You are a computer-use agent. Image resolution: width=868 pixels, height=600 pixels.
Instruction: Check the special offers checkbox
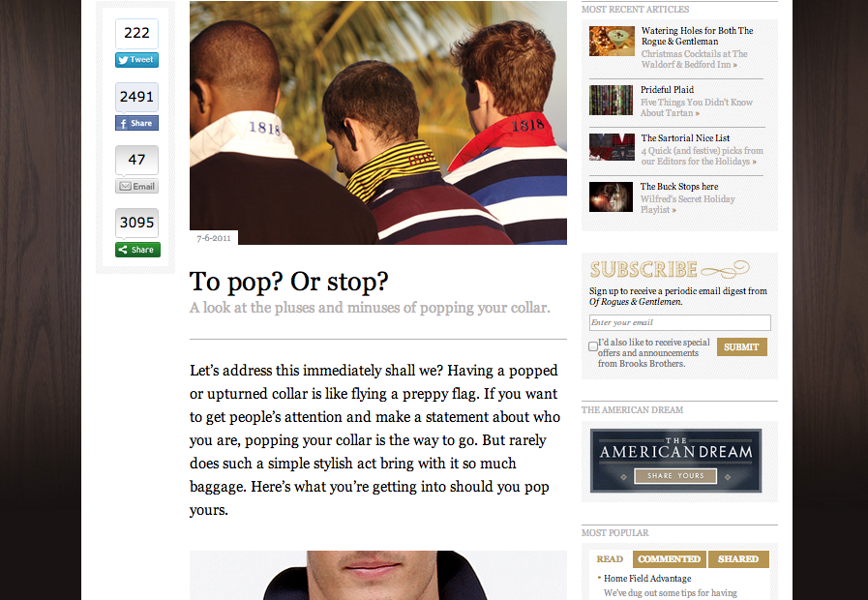(x=593, y=346)
